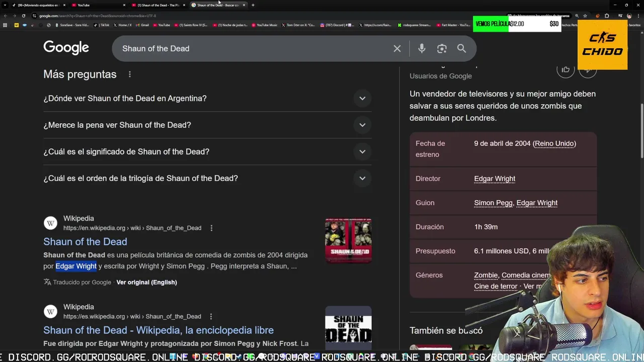Click the thumbs-up icon in the knowledge panel

[566, 69]
